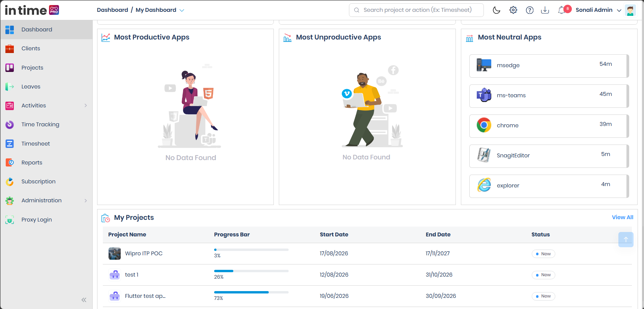The height and width of the screenshot is (309, 644).
Task: Click the msedge app icon
Action: coord(484,65)
